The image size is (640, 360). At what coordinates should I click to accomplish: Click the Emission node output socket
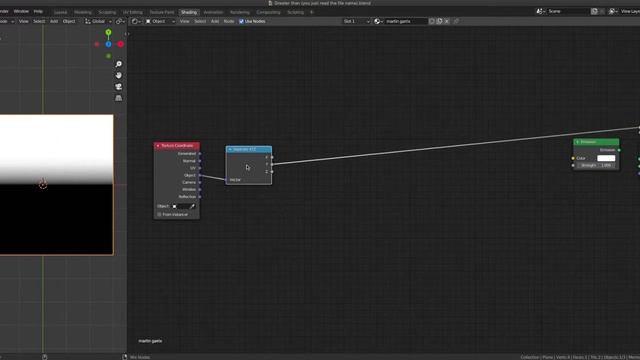619,150
